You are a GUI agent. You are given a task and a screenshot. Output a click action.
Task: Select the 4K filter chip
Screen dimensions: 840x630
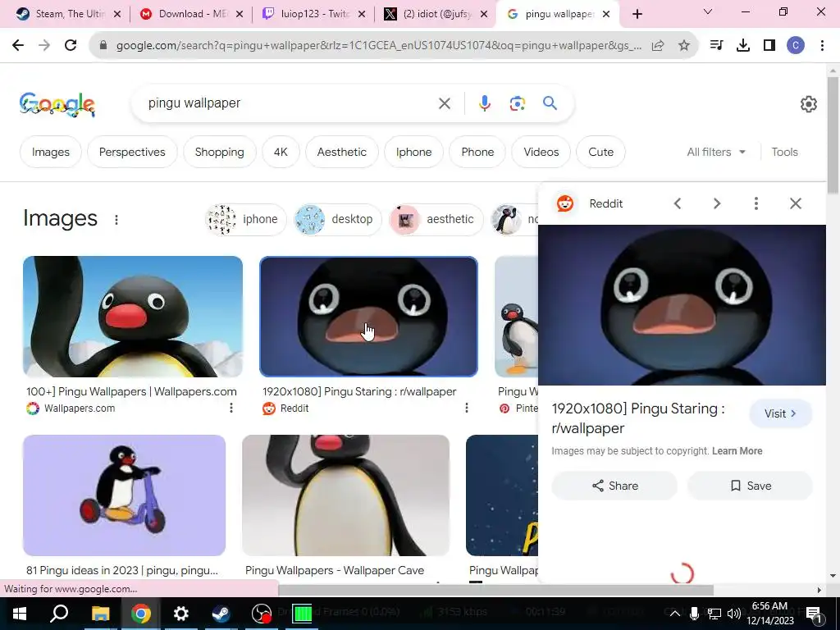(281, 152)
